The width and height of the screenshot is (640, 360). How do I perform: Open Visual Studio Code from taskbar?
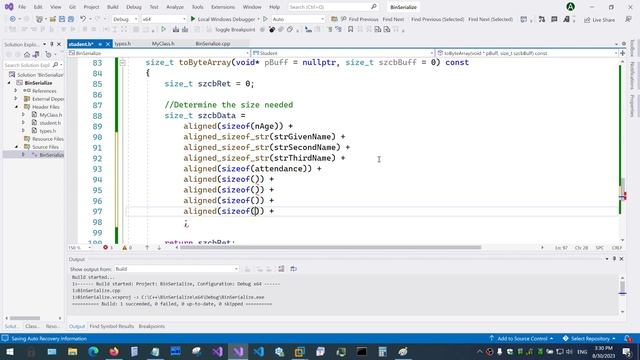click(x=258, y=351)
